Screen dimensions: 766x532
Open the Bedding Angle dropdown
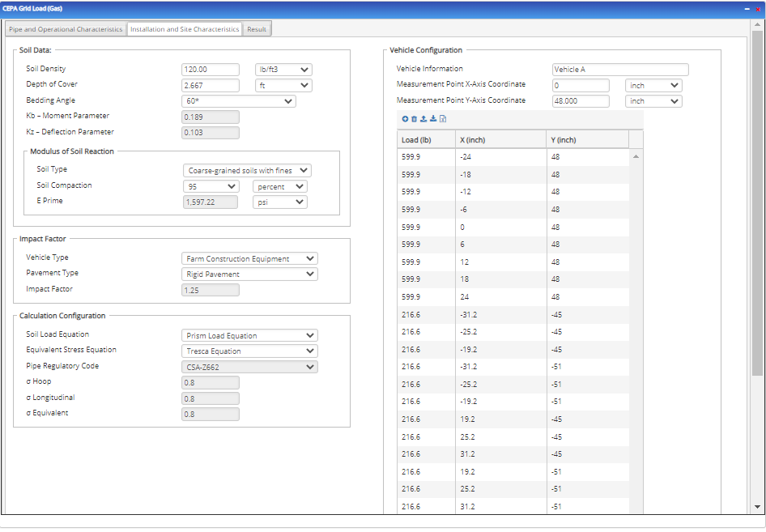238,100
